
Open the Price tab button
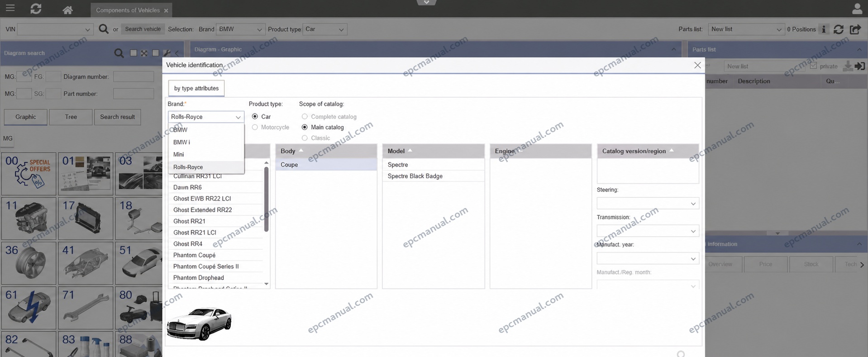pos(766,264)
